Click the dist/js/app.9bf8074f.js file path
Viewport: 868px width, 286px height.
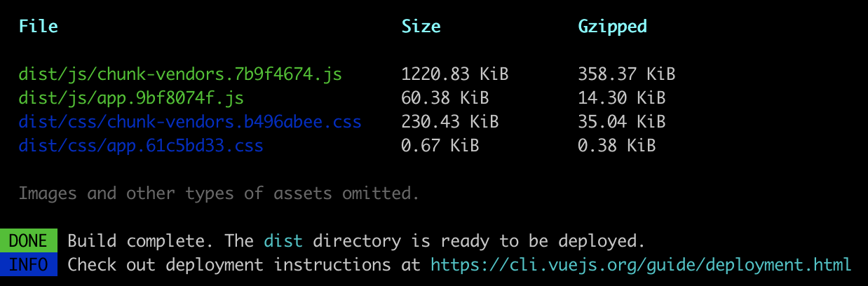pos(131,97)
